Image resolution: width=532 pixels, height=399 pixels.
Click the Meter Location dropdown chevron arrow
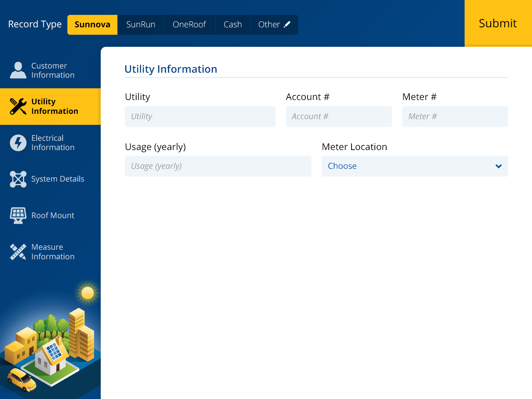tap(499, 166)
